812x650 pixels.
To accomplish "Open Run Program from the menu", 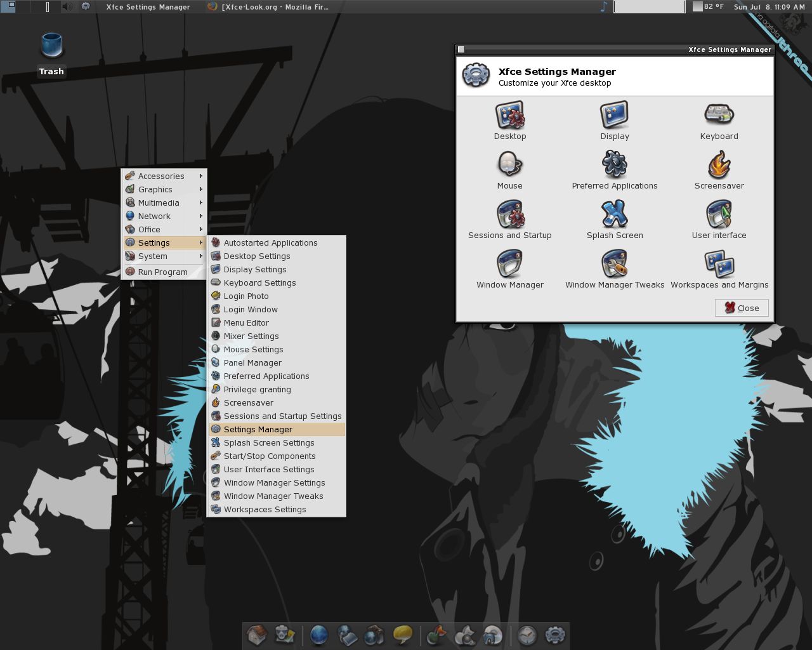I will (x=164, y=272).
